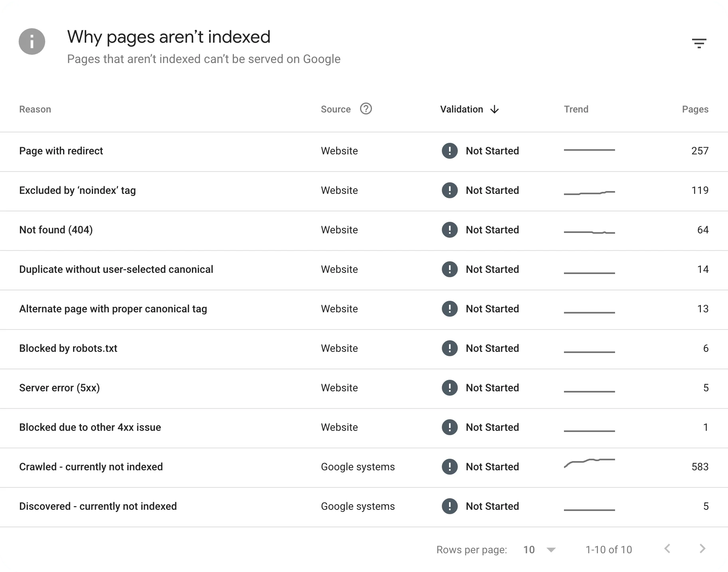
Task: Open Discovered - currently not indexed reason
Action: tap(98, 506)
